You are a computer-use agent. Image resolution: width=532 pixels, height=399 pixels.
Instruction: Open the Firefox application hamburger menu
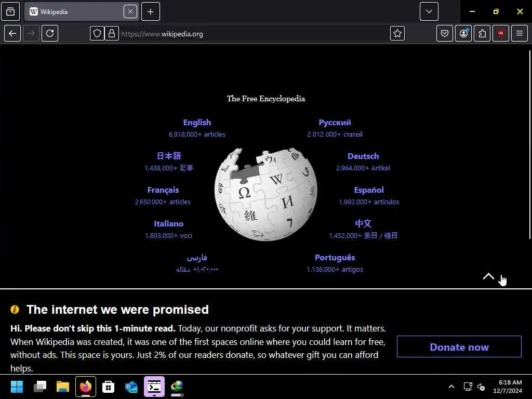tap(520, 33)
